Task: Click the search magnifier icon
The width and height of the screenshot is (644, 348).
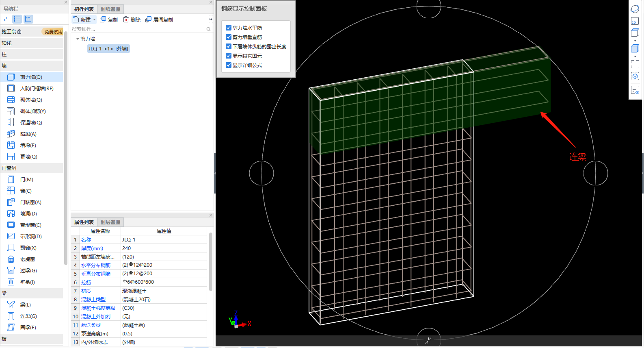Action: [x=209, y=29]
